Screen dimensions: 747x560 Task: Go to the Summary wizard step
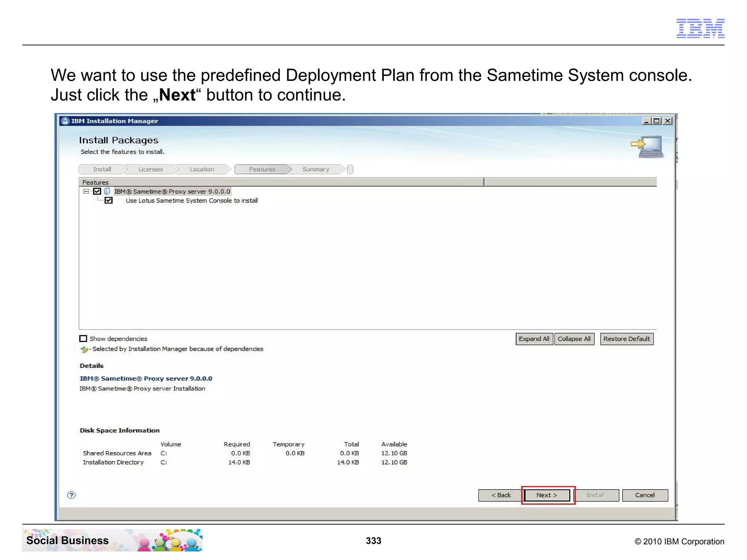(x=316, y=169)
